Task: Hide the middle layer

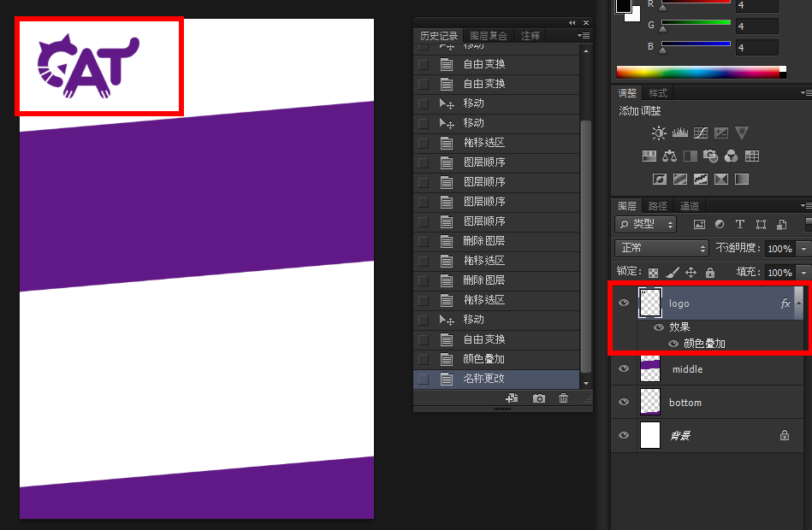Action: pos(624,368)
